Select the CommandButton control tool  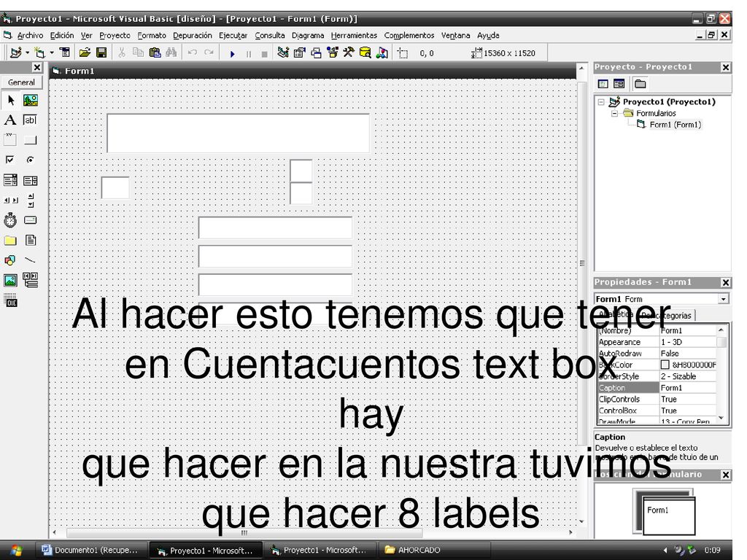click(31, 140)
